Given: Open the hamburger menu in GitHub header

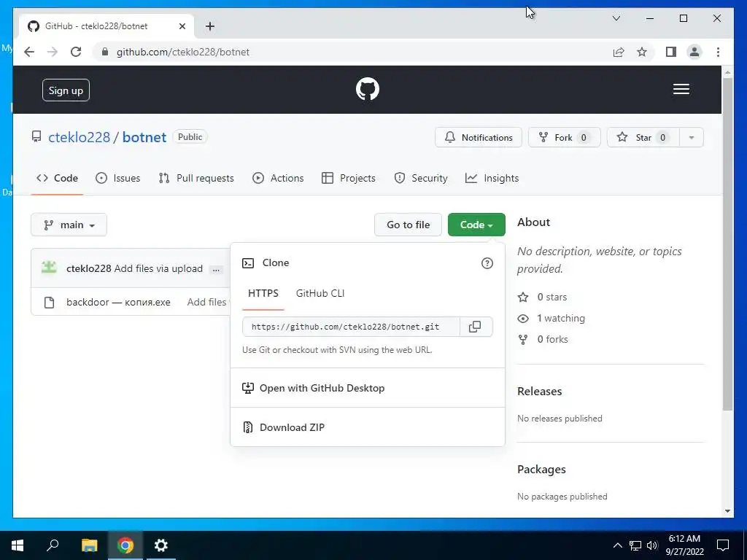Looking at the screenshot, I should 681,89.
